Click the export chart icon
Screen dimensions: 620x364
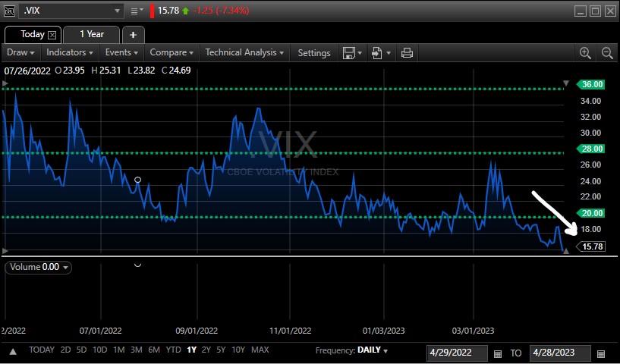[376, 52]
